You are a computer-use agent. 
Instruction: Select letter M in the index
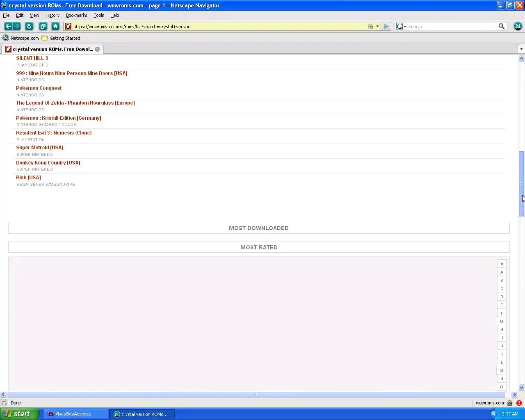point(502,370)
